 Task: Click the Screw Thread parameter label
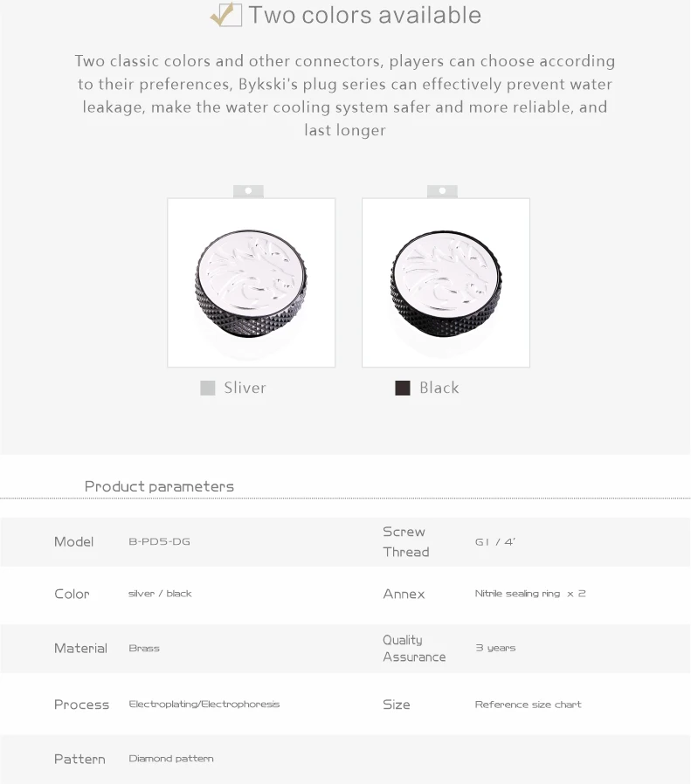coord(405,541)
